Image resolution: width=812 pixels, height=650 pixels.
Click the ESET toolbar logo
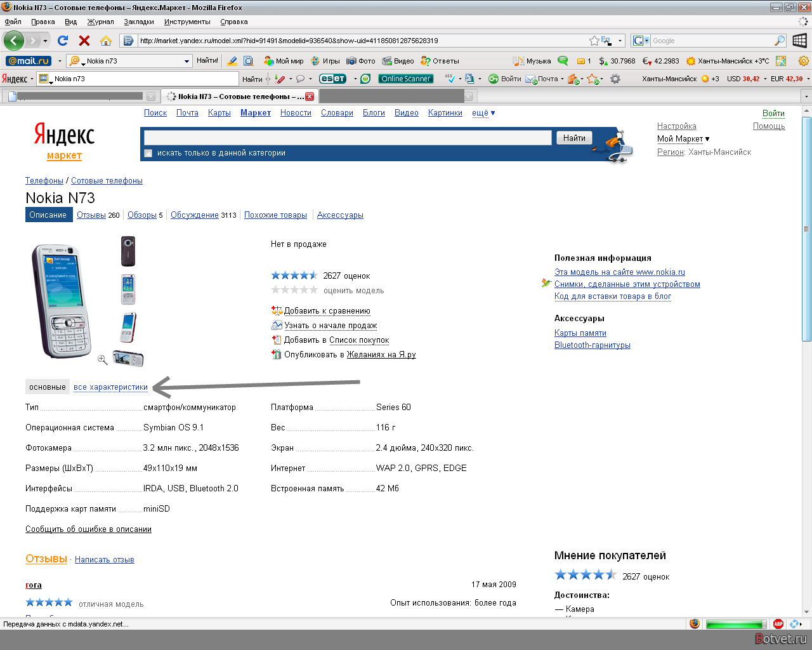332,79
